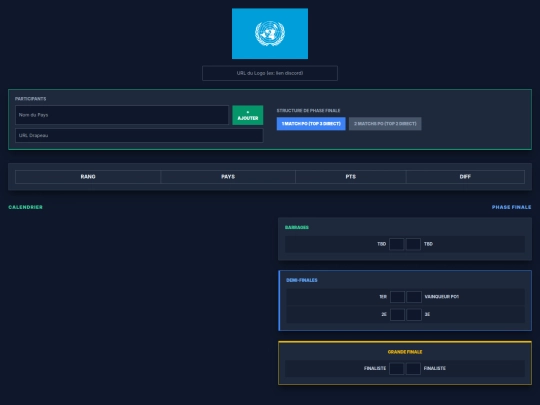Click the Vainqueur PO1 label
Viewport: 540px width, 405px height.
pos(442,297)
